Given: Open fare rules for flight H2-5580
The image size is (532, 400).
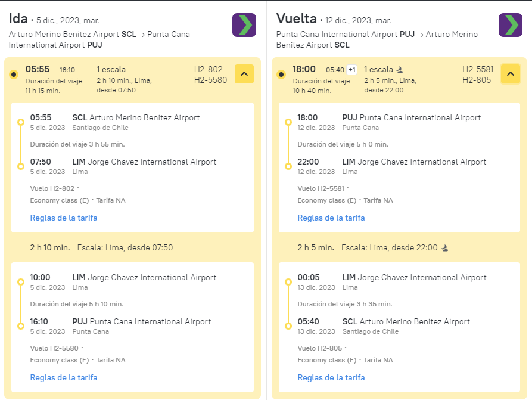Looking at the screenshot, I should 64,377.
